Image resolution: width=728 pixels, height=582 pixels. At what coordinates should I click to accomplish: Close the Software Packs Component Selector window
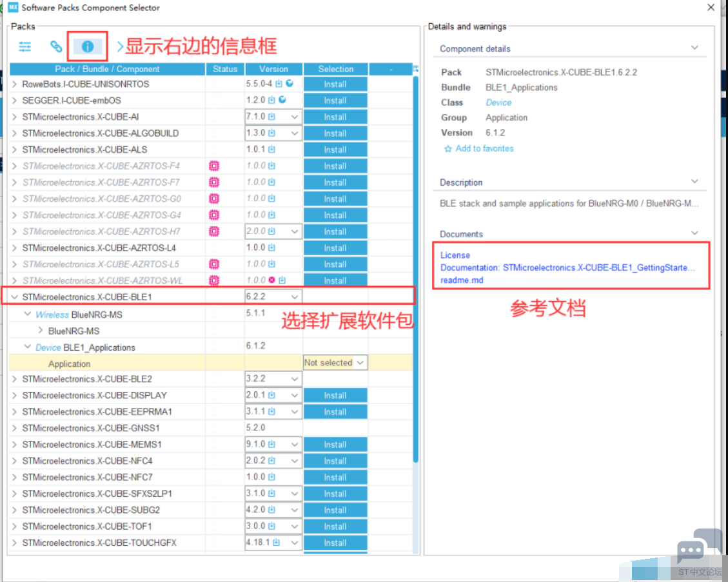[711, 8]
